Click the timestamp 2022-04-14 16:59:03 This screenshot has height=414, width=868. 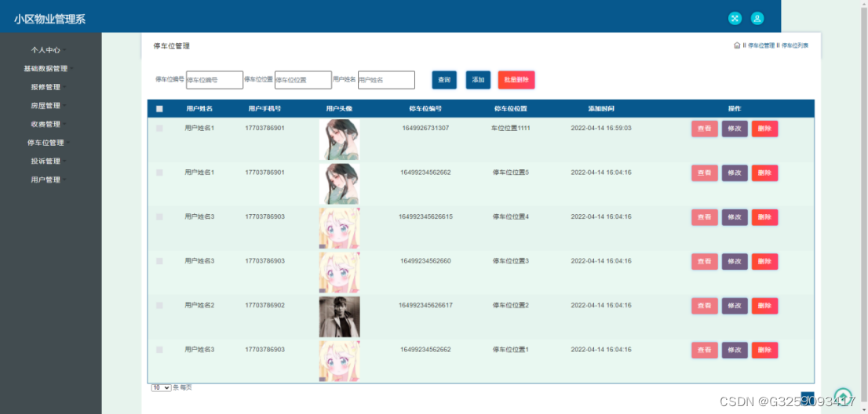tap(601, 129)
